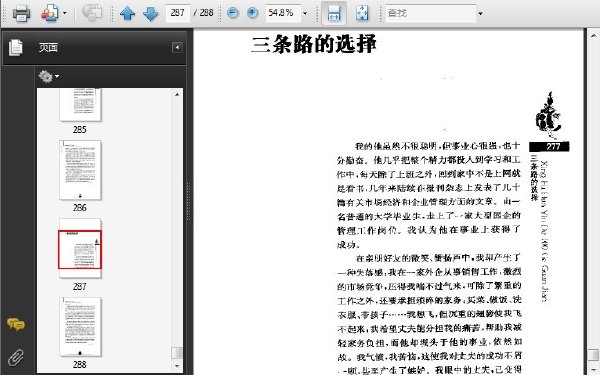This screenshot has height=375, width=600.
Task: Click thumbnail panel scroll up arrow
Action: pos(177,94)
